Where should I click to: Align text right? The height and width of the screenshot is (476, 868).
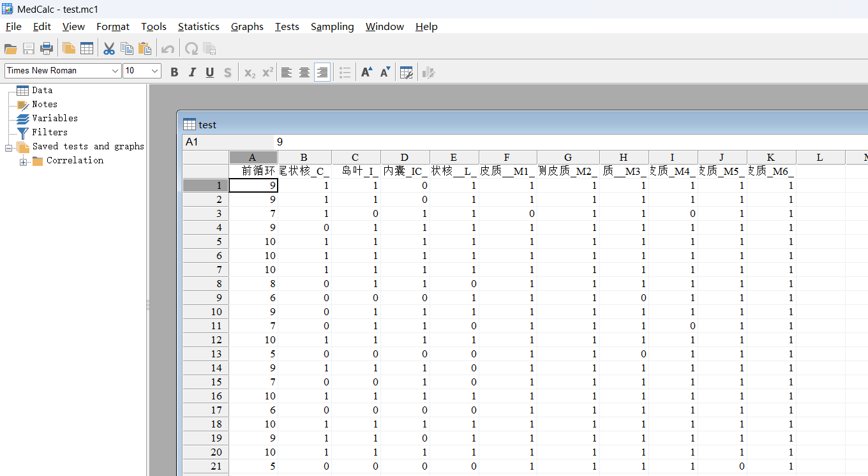(x=322, y=73)
